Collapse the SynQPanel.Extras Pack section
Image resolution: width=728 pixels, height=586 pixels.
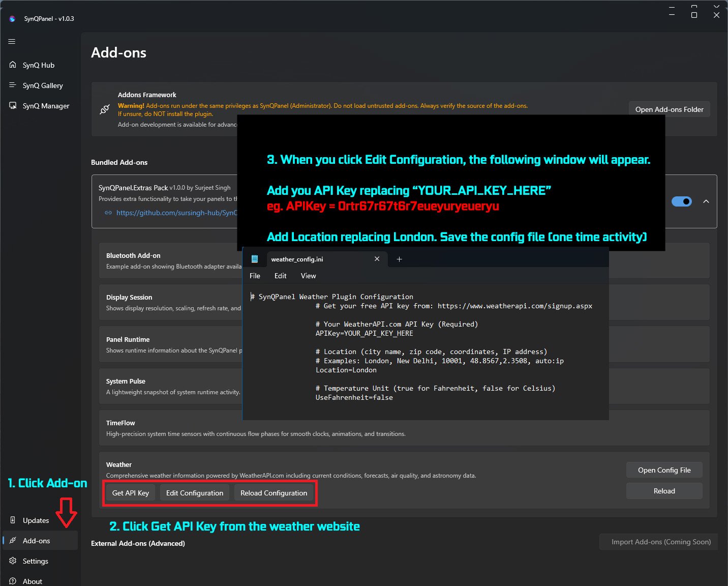pos(706,201)
